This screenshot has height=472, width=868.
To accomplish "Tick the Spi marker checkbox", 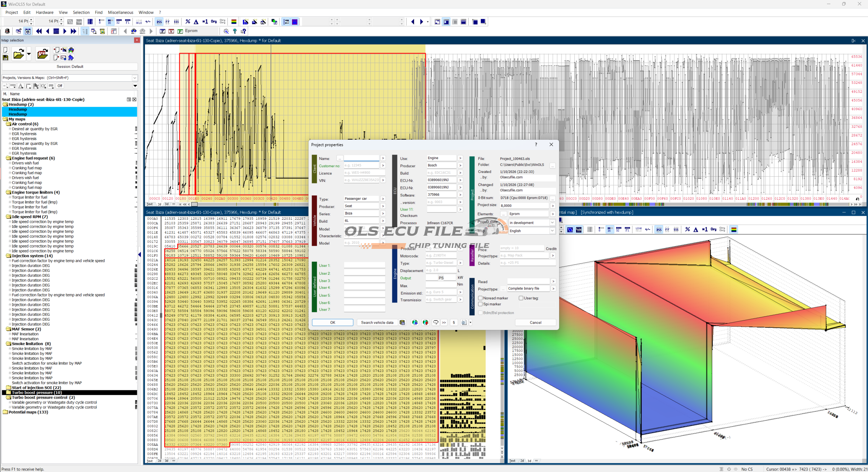I will (480, 304).
